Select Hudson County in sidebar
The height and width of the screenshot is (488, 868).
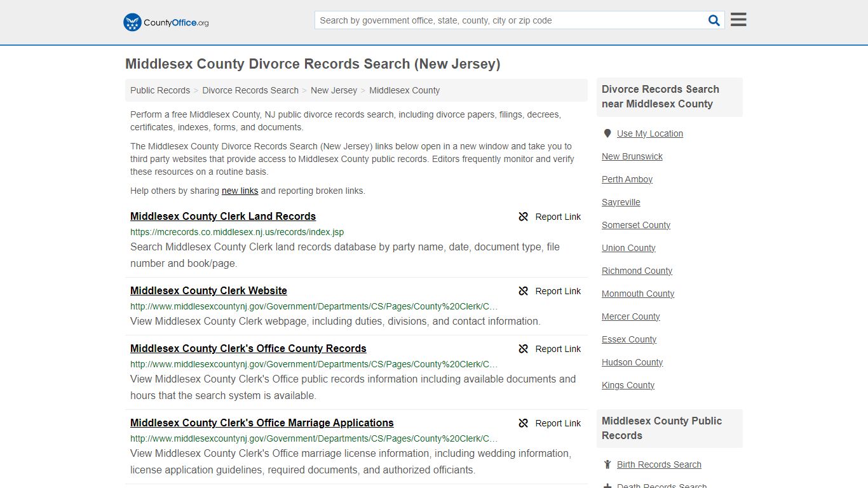tap(632, 362)
